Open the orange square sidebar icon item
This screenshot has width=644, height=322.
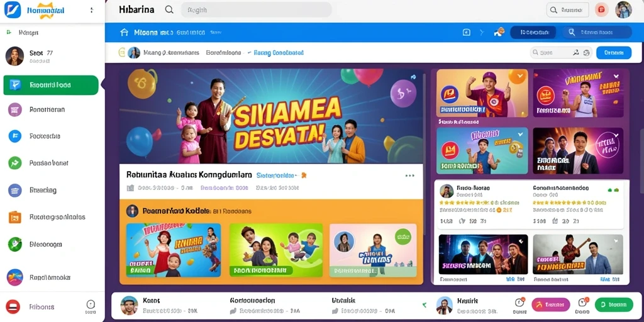pyautogui.click(x=15, y=217)
